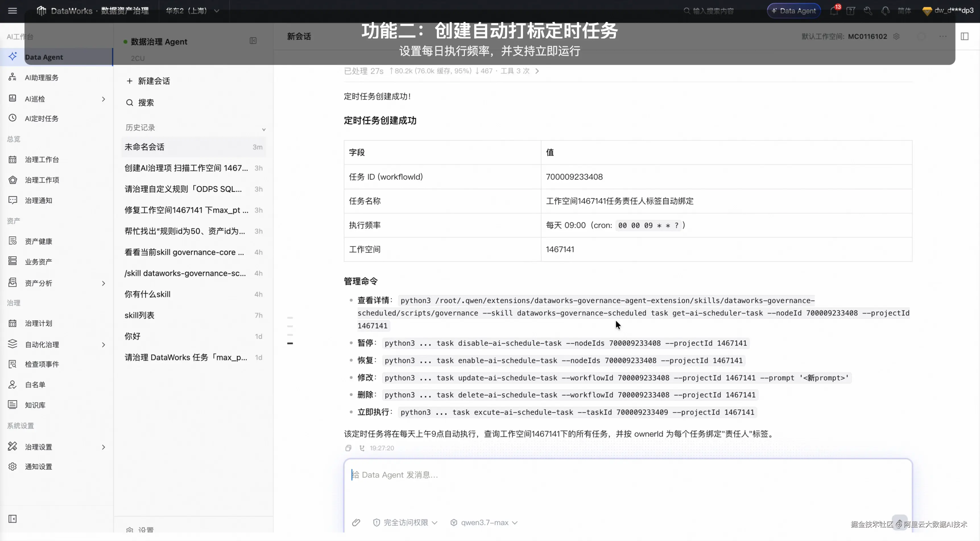
Task: Switch language via 简体
Action: (x=904, y=11)
